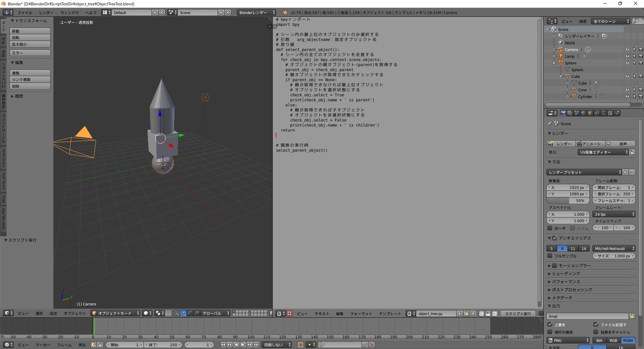Image resolution: width=644 pixels, height=349 pixels.
Task: Toggle the 3D manipulator axes icon
Action: coord(176,313)
